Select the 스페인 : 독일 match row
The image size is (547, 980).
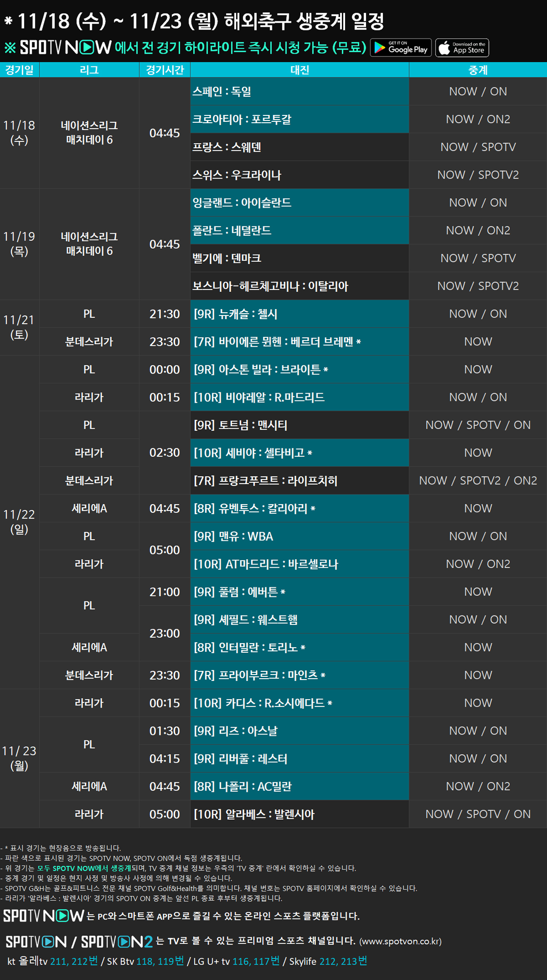coord(300,91)
